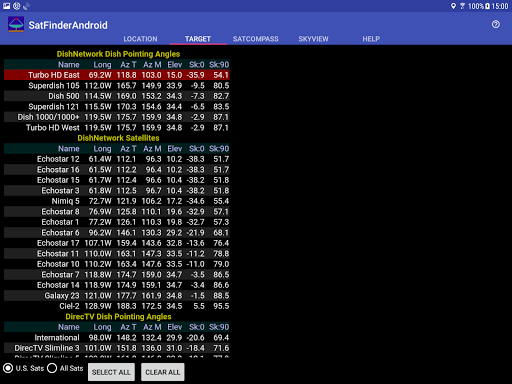Tap the battery status icon
This screenshot has width=512, height=384.
point(487,6)
